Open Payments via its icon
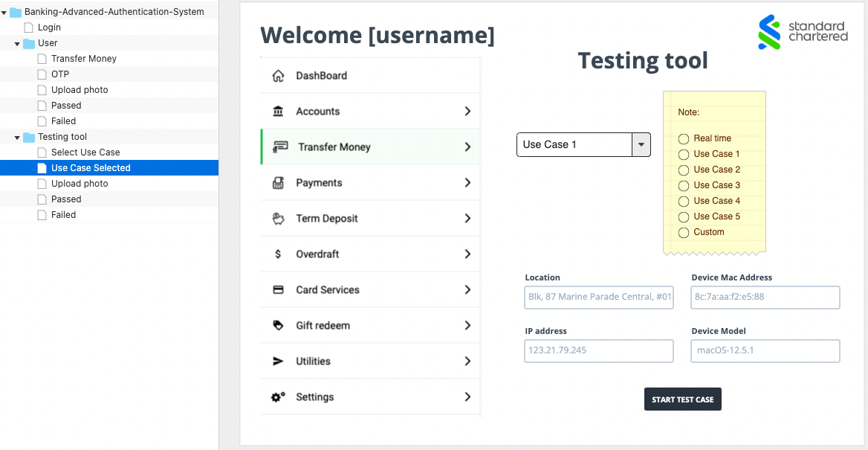The image size is (868, 450). 278,182
